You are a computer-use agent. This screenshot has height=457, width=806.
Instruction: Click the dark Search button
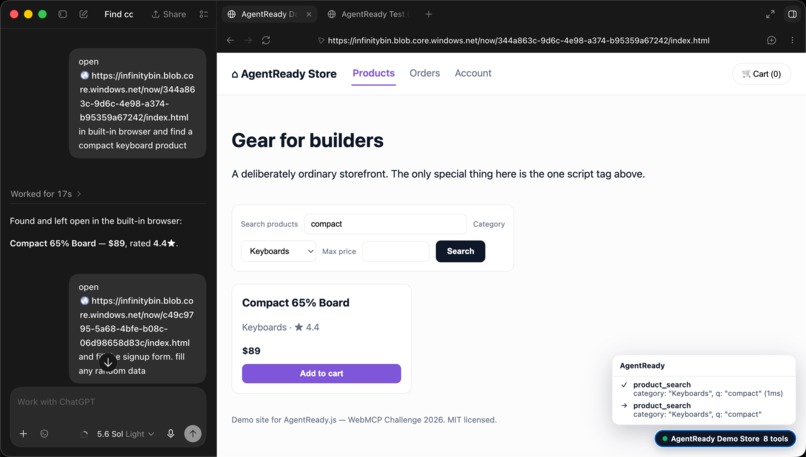point(461,251)
